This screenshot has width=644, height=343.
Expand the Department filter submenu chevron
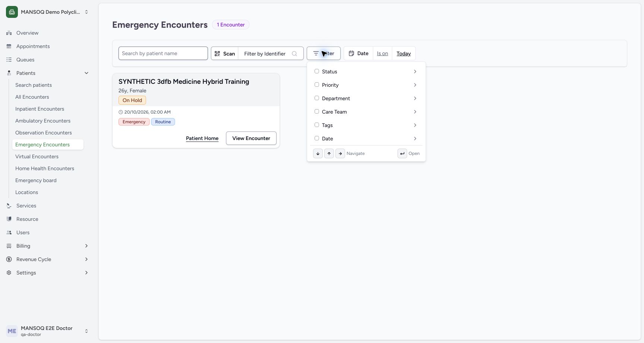(415, 98)
